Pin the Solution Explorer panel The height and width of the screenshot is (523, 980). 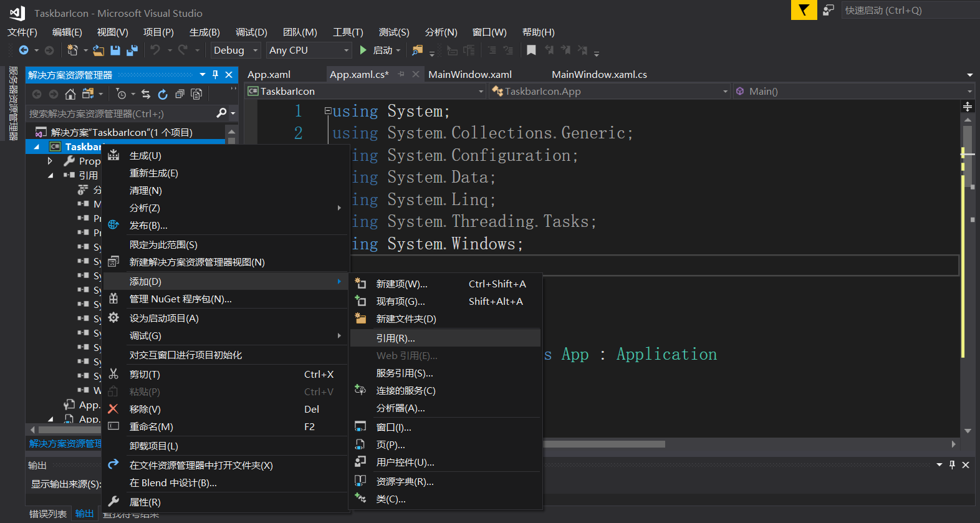pyautogui.click(x=216, y=75)
